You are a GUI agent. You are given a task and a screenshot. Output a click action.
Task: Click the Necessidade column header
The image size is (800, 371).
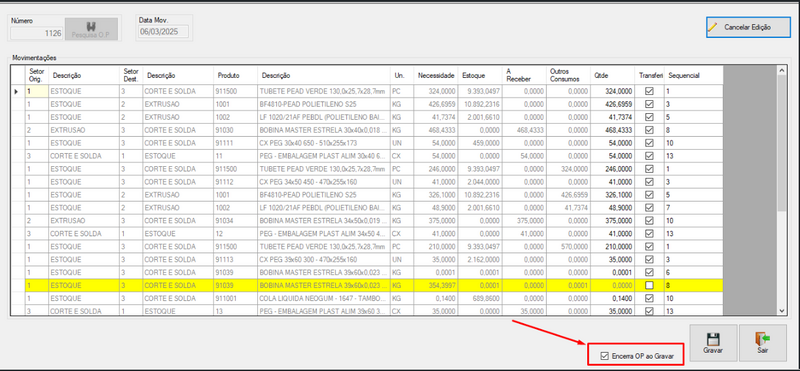435,75
